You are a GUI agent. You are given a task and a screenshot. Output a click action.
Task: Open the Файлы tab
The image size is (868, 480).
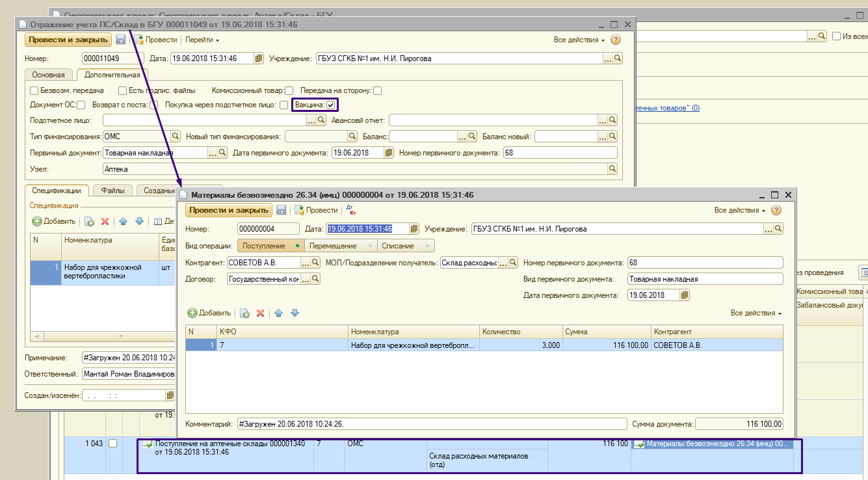pyautogui.click(x=112, y=191)
